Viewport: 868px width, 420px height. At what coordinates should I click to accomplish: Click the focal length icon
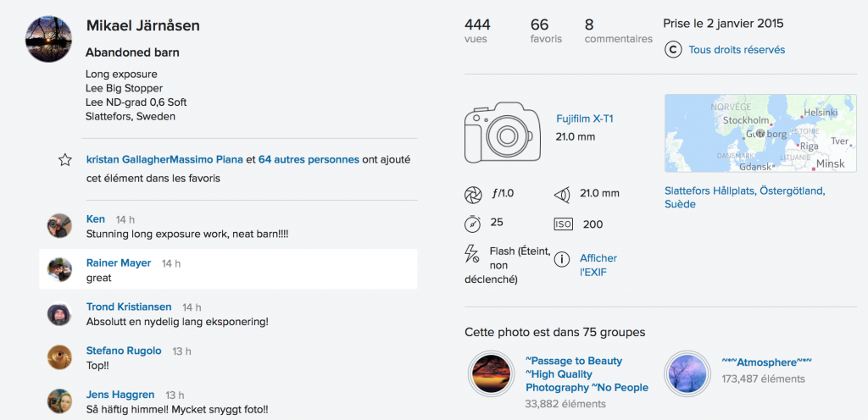pyautogui.click(x=561, y=195)
